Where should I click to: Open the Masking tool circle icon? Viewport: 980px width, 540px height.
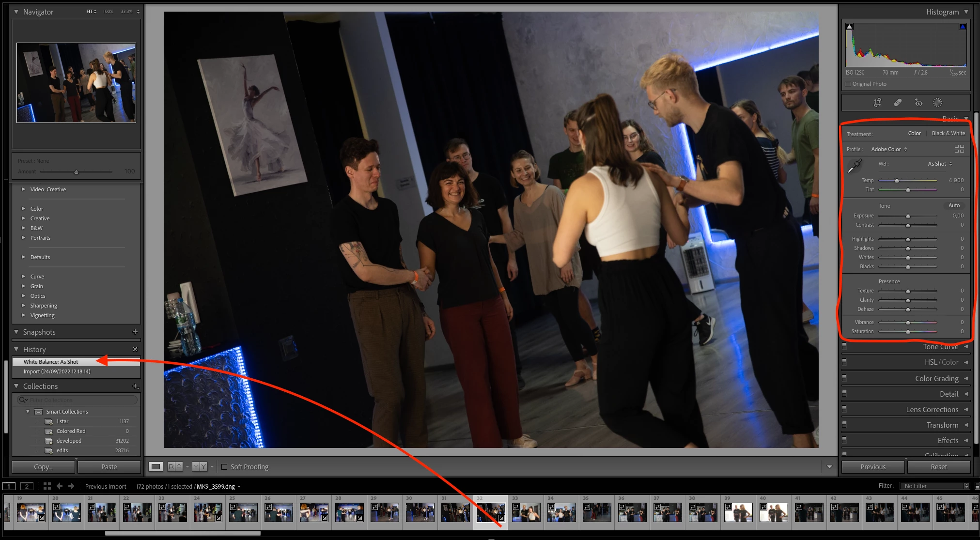coord(938,103)
